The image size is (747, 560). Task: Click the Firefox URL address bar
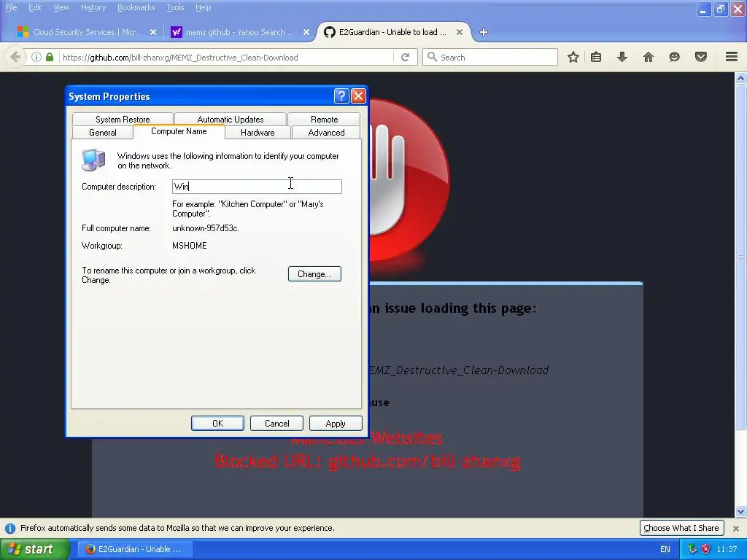tap(227, 57)
